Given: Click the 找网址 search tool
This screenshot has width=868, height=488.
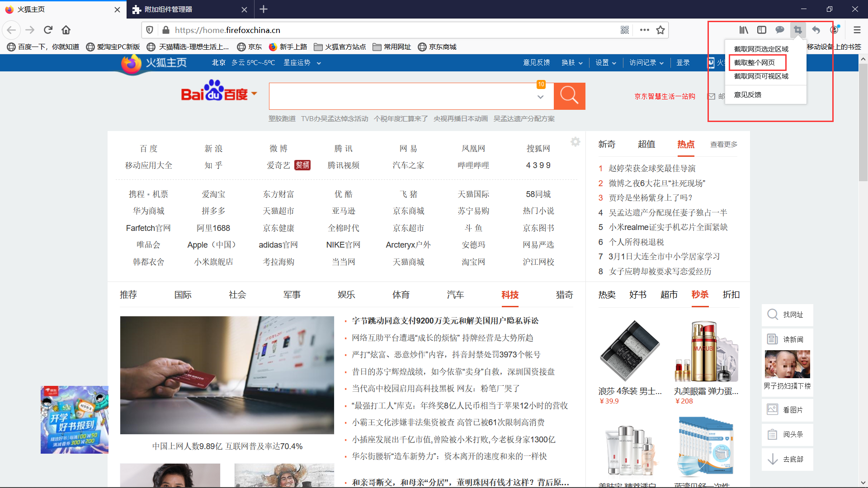Looking at the screenshot, I should (787, 314).
